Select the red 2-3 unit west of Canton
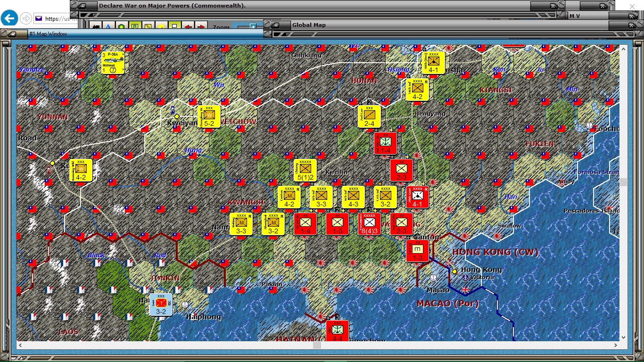 402,224
